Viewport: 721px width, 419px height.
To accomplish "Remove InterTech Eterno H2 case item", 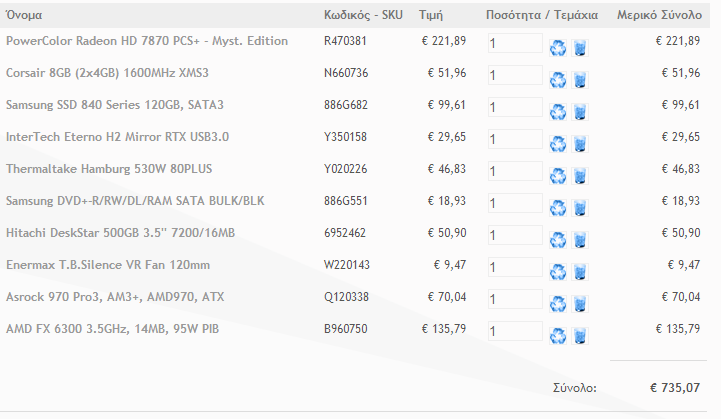I will (580, 144).
